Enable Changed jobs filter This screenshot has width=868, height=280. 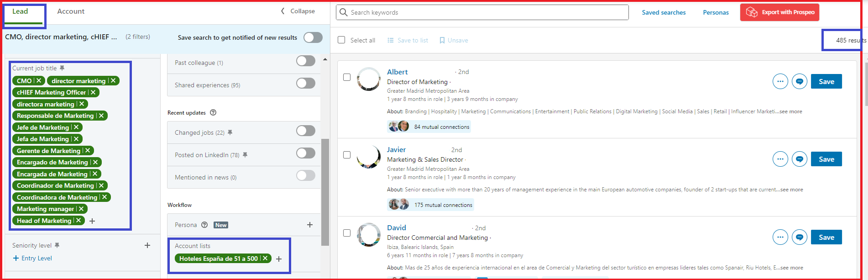click(306, 131)
